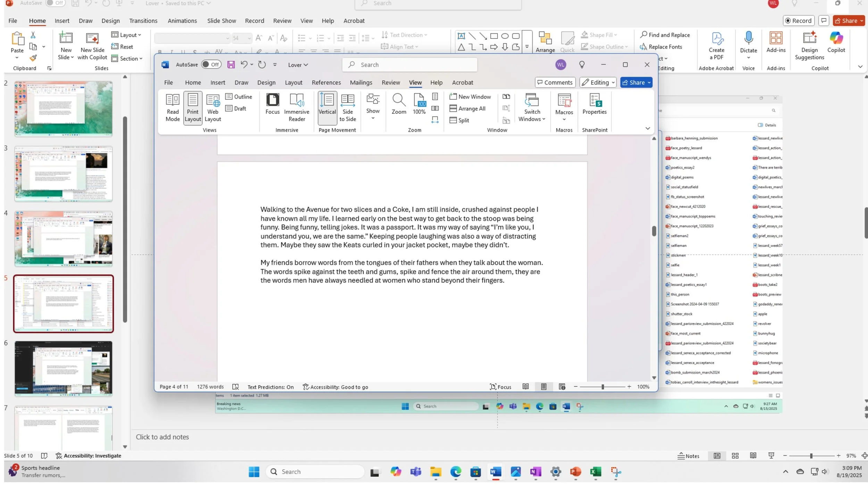868x488 pixels.
Task: Expand the Editing mode dropdown in Word
Action: pos(598,83)
